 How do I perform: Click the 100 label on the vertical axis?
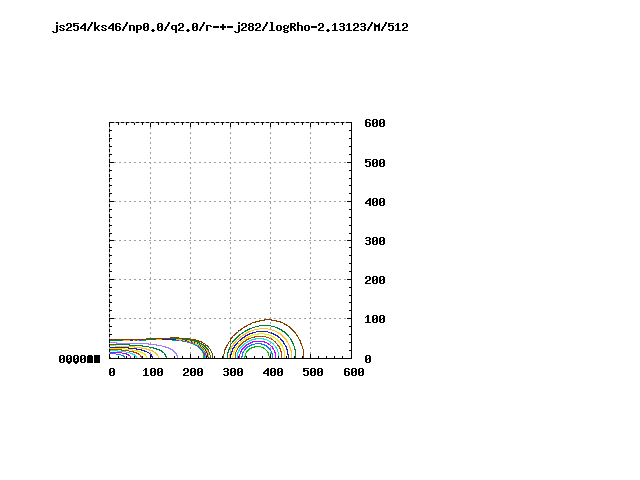pos(375,319)
